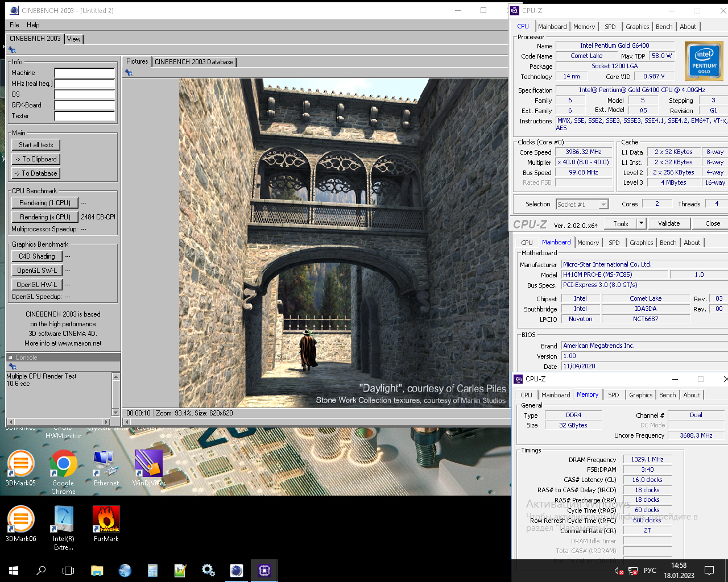The height and width of the screenshot is (582, 728).
Task: Open the Windows Start menu
Action: pos(14,571)
